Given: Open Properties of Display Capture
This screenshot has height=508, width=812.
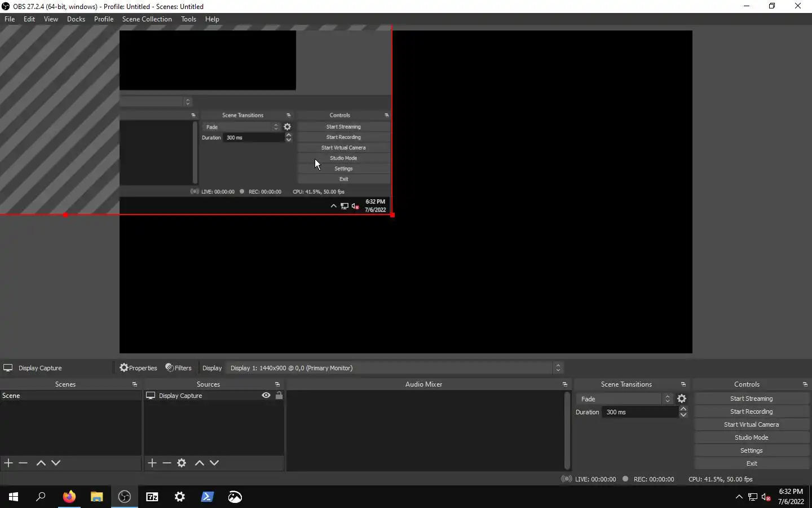Looking at the screenshot, I should tap(138, 368).
